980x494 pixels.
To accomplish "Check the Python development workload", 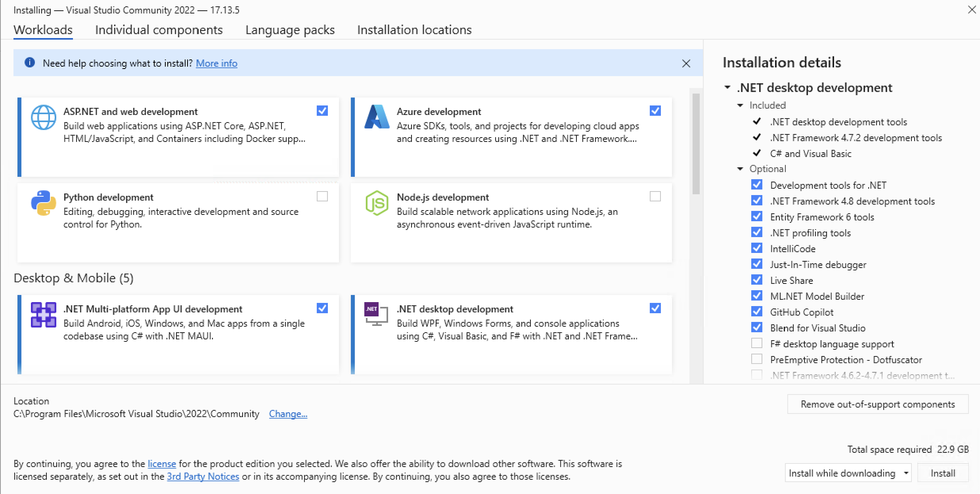I will [322, 196].
